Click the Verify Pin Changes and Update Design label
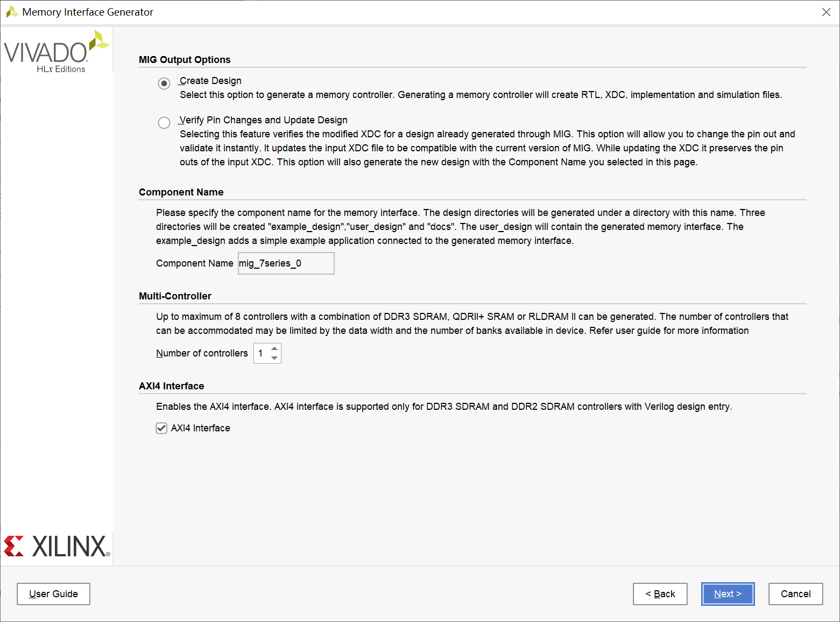840x622 pixels. (x=264, y=120)
